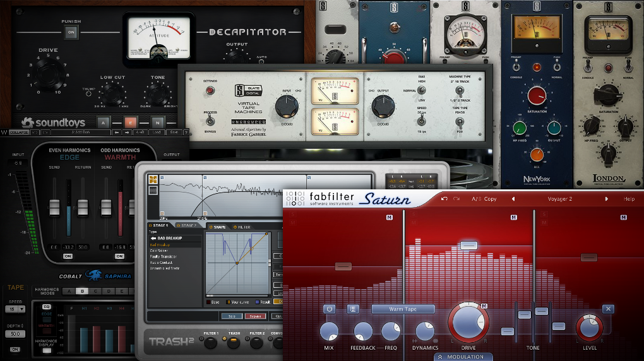Click the Trash 2 Bypass button
This screenshot has width=644, height=361.
pyautogui.click(x=255, y=316)
